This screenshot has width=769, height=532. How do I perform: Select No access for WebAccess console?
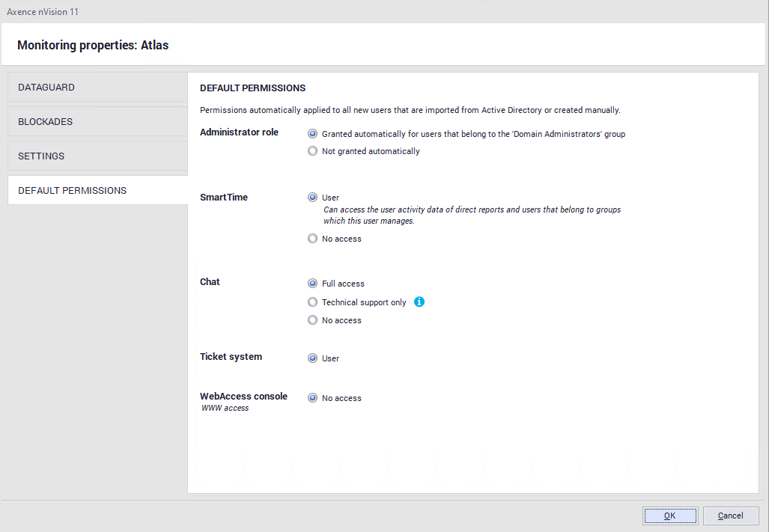tap(313, 398)
